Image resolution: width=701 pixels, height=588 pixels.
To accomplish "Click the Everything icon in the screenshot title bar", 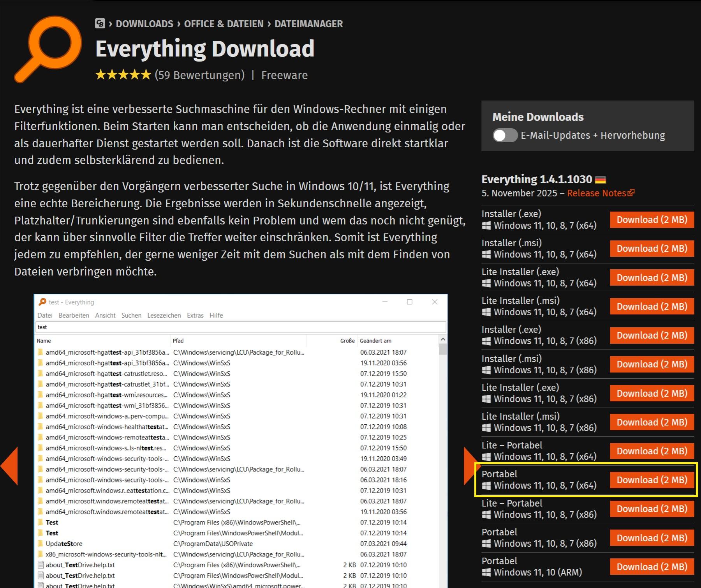I will (42, 302).
